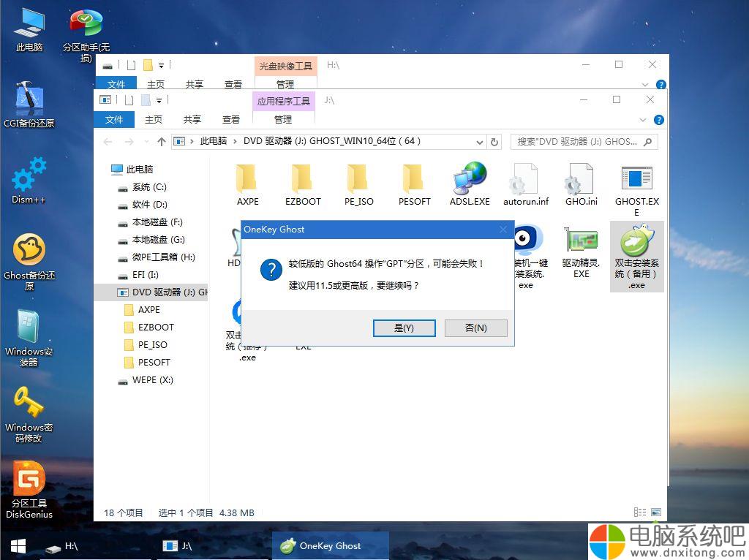Click search box for DVD 驱动器 (J:)

tap(584, 142)
